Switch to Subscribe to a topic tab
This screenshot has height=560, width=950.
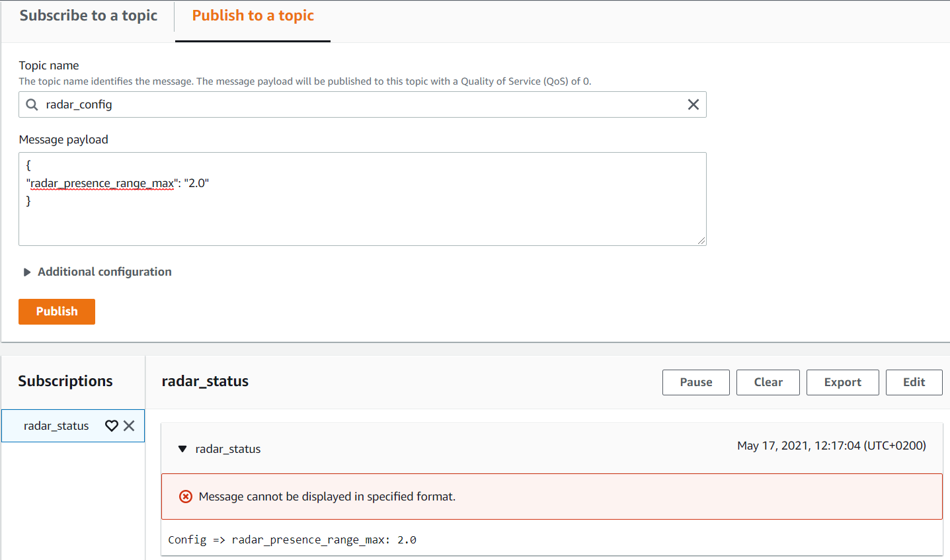click(x=89, y=16)
